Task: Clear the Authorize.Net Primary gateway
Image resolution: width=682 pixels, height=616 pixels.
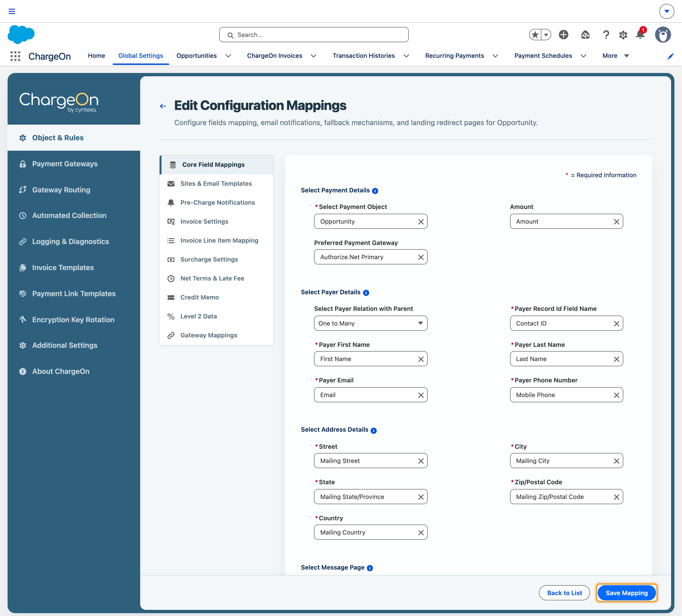Action: click(x=421, y=257)
